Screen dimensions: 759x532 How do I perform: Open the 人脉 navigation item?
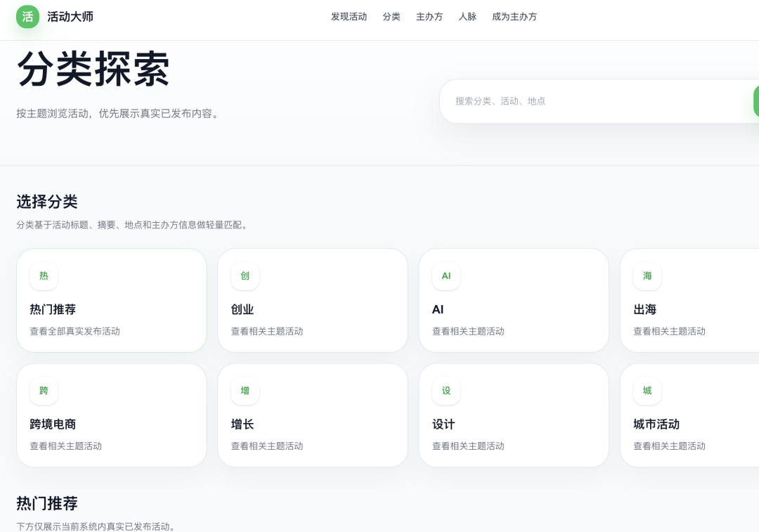click(467, 16)
